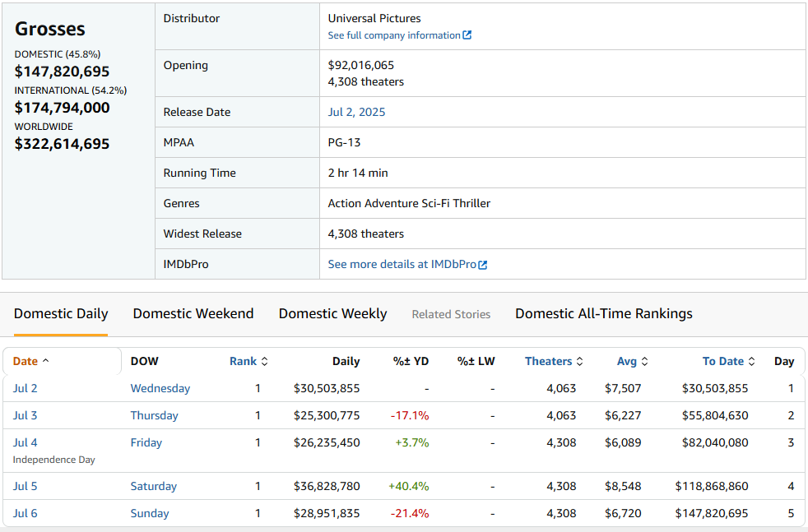Click the Universal Pictures distributor text

[374, 18]
